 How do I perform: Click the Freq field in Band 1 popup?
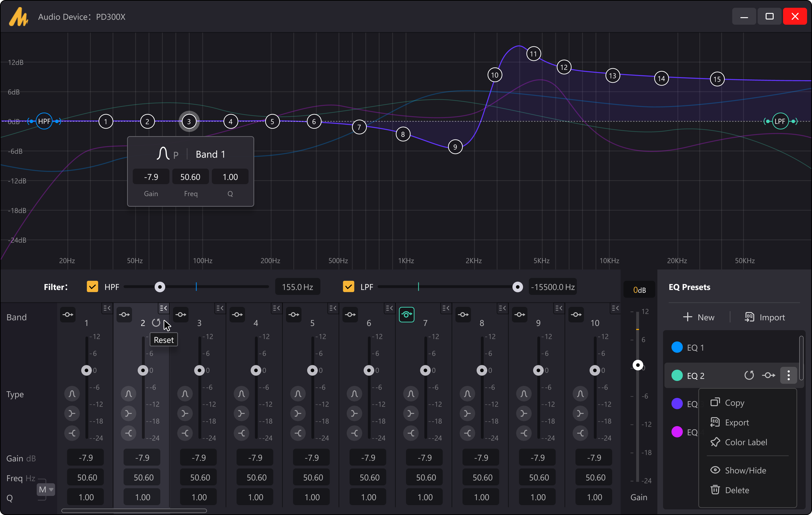click(190, 177)
